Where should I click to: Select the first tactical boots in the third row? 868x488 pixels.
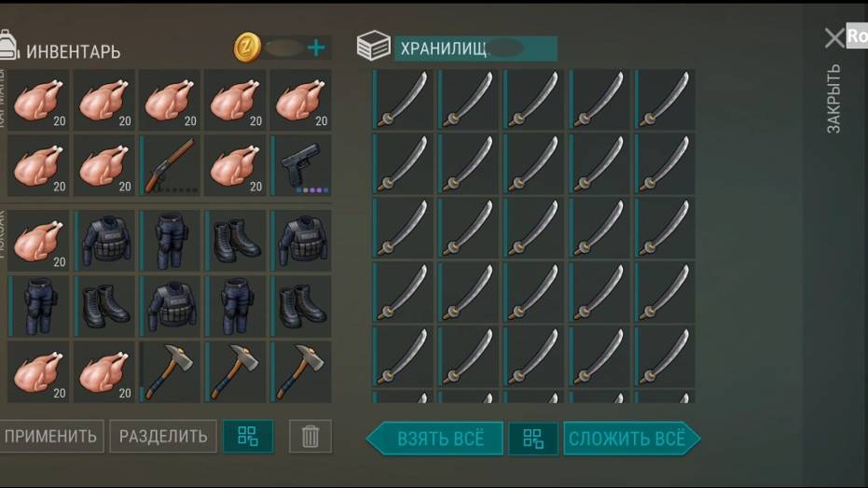[x=235, y=241]
